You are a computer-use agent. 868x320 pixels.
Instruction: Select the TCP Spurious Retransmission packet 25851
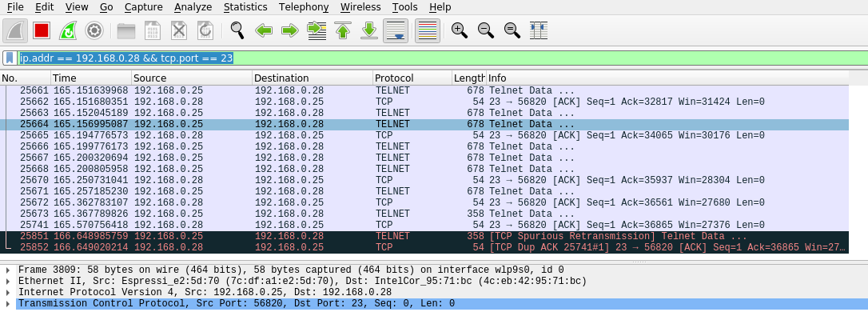424,237
